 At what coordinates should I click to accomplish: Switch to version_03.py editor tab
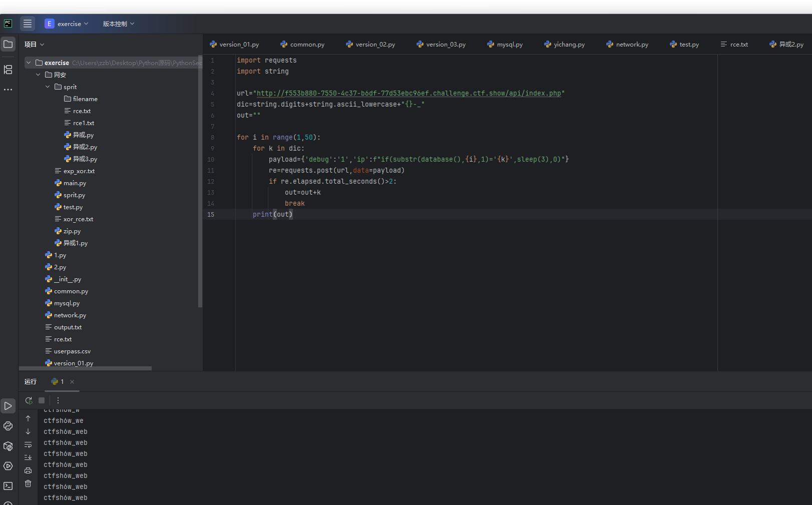point(441,45)
